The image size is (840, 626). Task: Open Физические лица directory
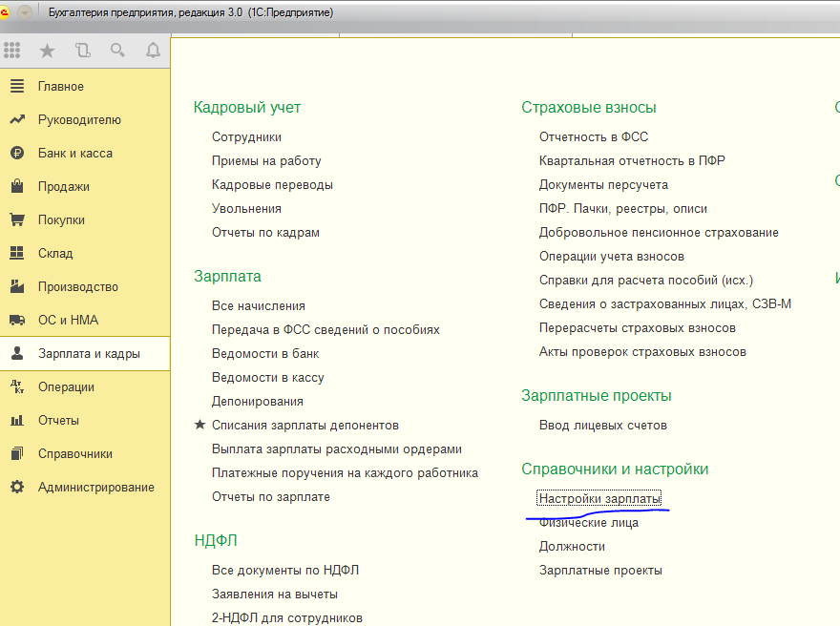589,523
